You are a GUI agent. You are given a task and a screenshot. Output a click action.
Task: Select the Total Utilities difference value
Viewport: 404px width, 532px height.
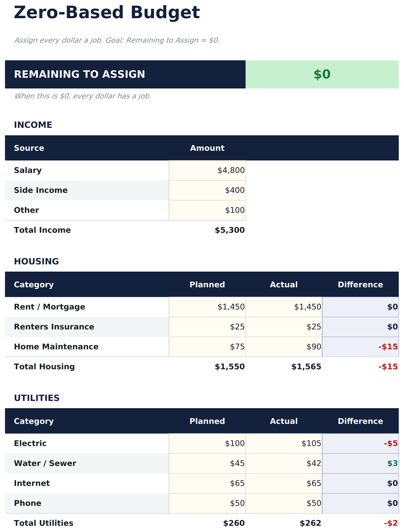tap(391, 523)
